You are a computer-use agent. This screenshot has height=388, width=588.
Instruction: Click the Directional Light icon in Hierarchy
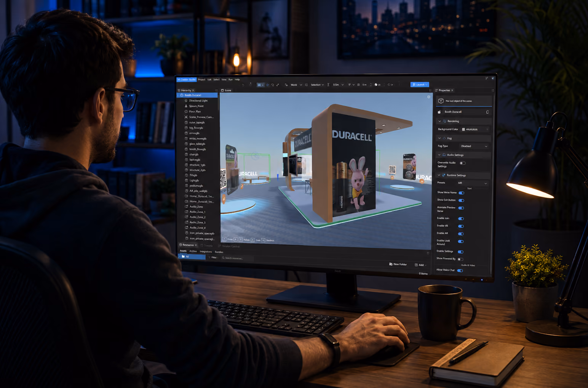(186, 101)
